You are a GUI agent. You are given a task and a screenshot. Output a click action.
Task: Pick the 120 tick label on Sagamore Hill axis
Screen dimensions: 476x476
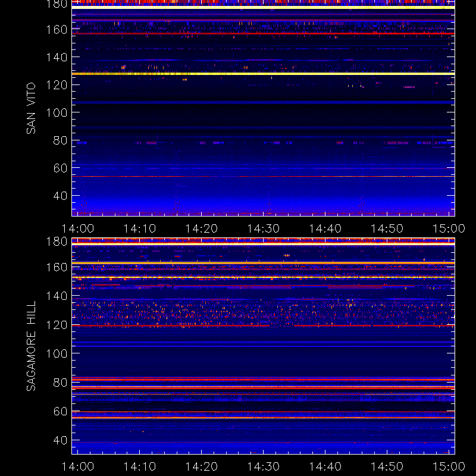[57, 325]
